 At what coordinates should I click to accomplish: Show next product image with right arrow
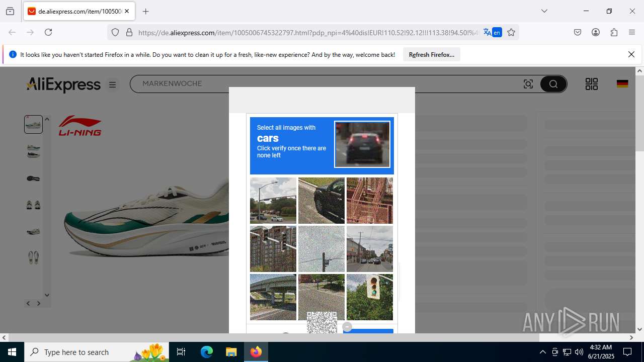click(39, 303)
